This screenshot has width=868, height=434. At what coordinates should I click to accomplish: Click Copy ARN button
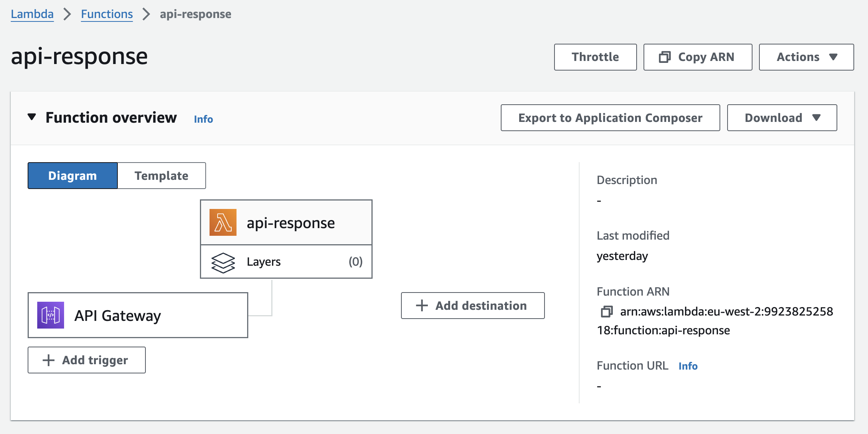pos(698,57)
